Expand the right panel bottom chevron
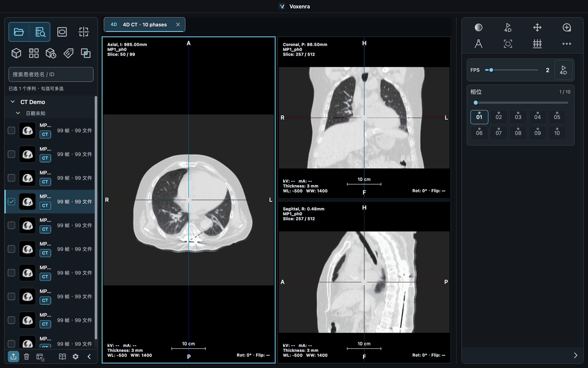588x368 pixels. pos(575,355)
